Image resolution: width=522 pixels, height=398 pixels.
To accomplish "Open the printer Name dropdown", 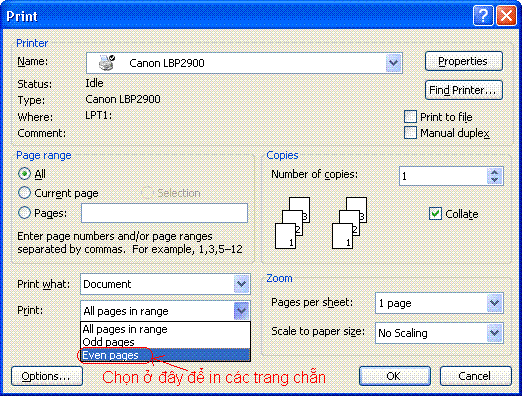I will tap(393, 63).
